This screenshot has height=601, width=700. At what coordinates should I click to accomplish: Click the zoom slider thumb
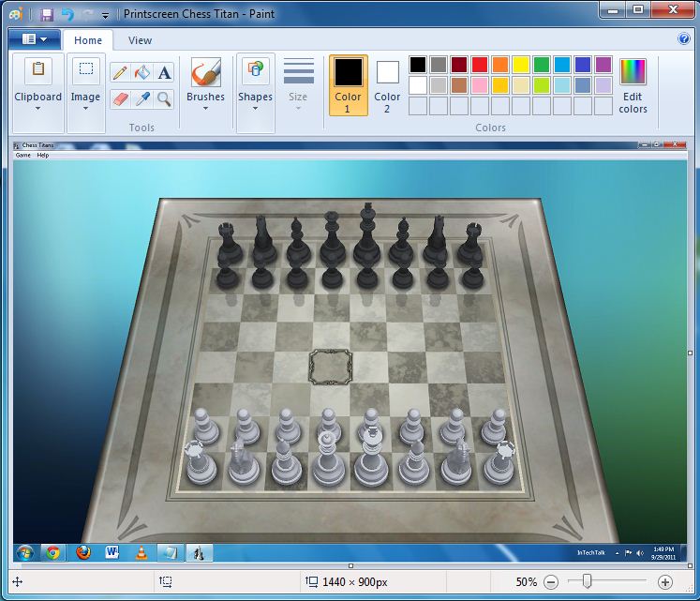coord(587,581)
